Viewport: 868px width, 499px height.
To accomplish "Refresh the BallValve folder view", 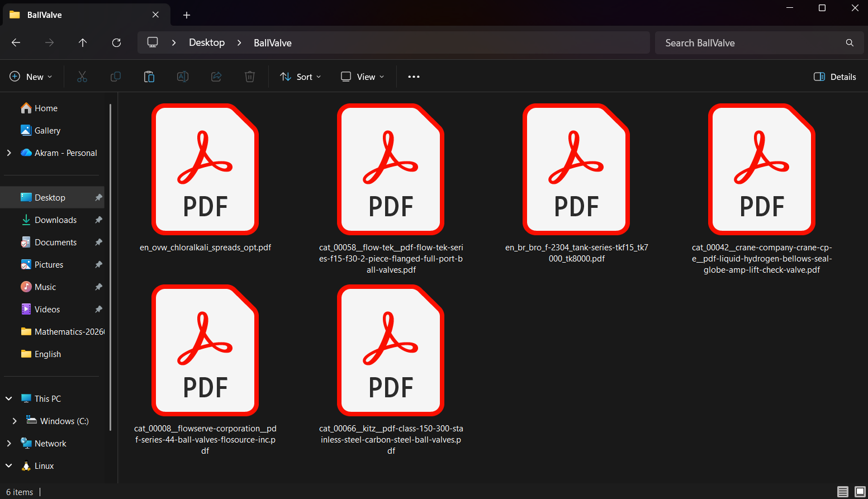I will [x=116, y=42].
